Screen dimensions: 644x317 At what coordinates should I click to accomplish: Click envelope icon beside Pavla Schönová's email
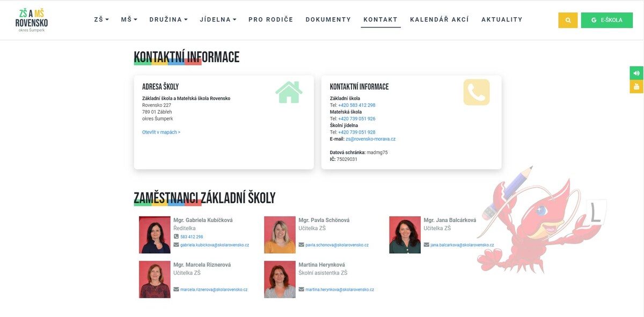coord(301,245)
